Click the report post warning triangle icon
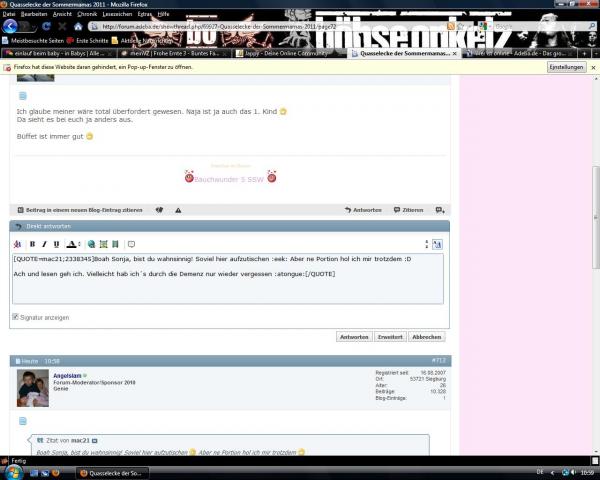Viewport: 600px width, 480px height. [x=178, y=210]
